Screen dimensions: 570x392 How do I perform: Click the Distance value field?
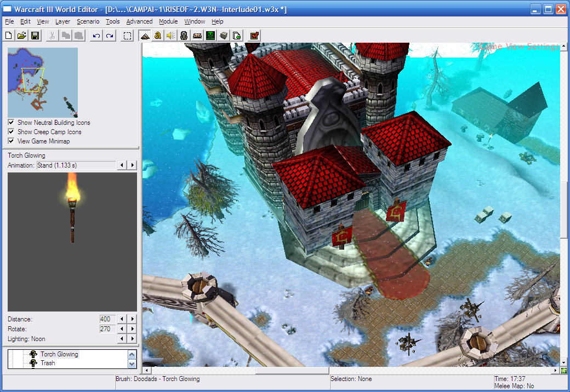coord(107,319)
